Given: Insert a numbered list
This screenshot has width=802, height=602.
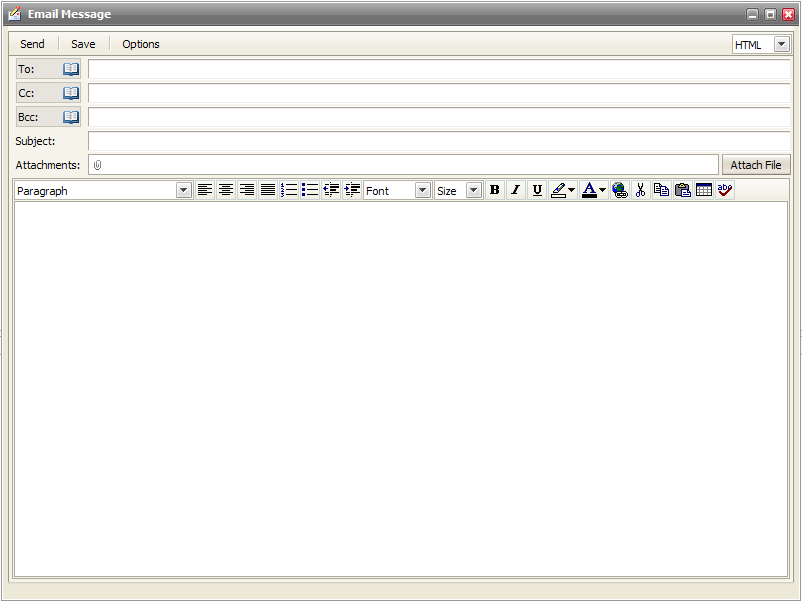Looking at the screenshot, I should pyautogui.click(x=289, y=190).
